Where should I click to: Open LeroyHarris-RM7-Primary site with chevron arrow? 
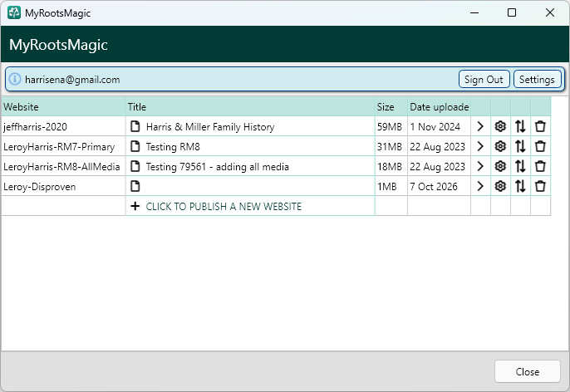click(480, 146)
